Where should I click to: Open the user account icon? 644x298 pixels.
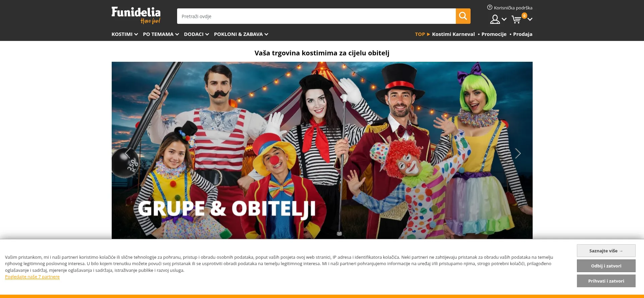coord(495,19)
